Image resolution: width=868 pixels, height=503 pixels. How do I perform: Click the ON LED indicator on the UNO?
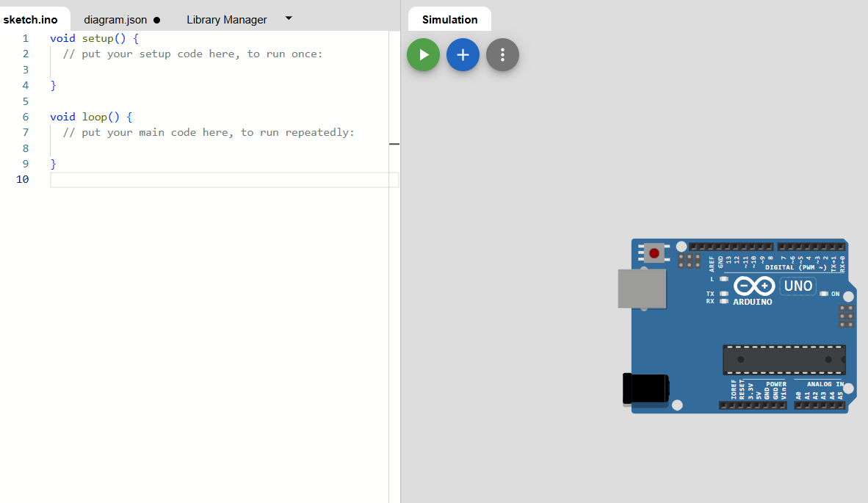[x=824, y=294]
